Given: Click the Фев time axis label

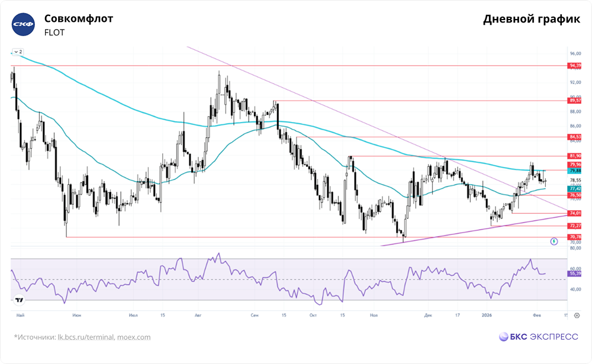Looking at the screenshot, I should [x=537, y=315].
